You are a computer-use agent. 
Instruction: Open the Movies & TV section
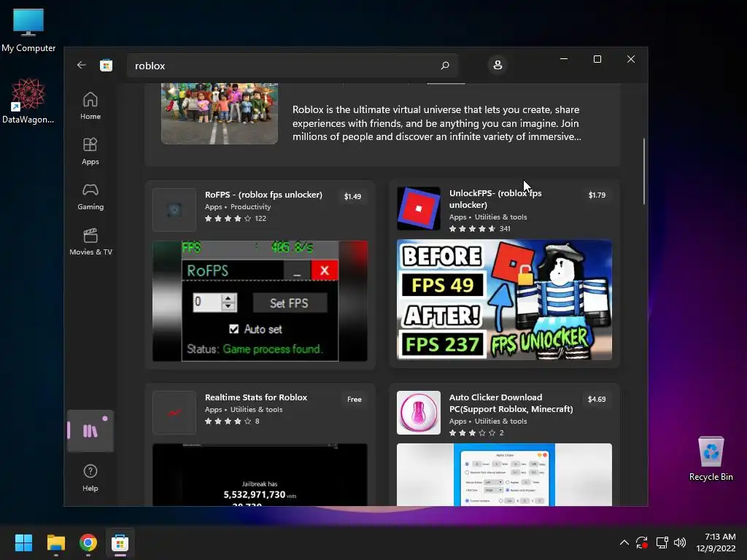point(90,241)
